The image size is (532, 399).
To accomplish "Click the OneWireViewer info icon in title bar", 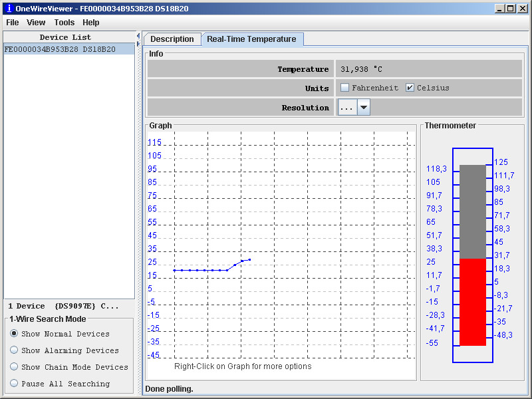I will 8,8.
